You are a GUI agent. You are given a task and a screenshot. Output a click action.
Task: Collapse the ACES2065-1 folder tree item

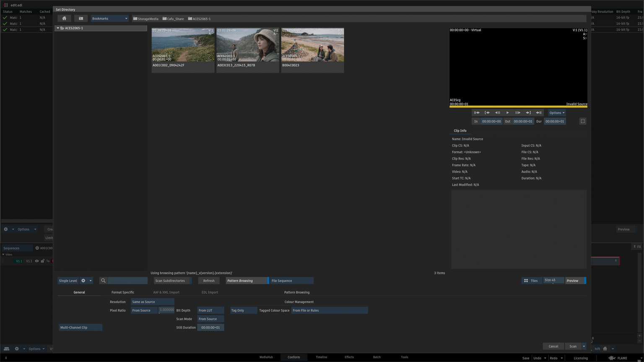(58, 28)
